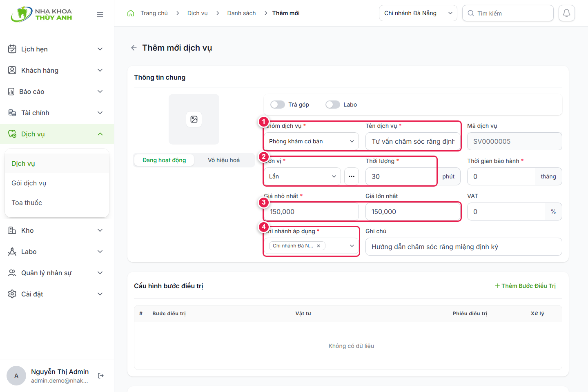Click Thêm Bước Điều Trị button
Viewport: 588px width, 392px height.
tap(525, 286)
